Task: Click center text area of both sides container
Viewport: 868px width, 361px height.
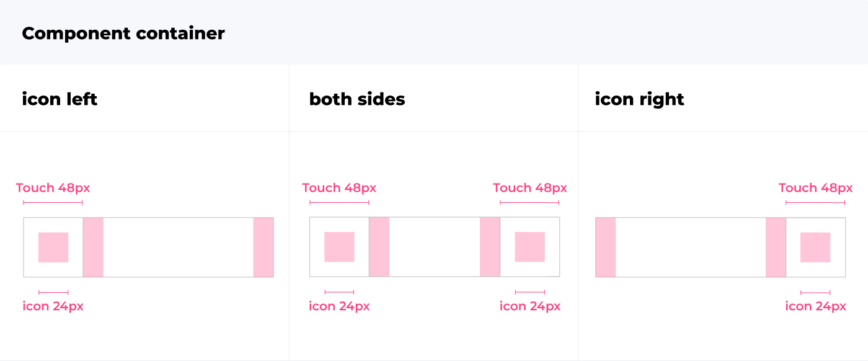Action: pos(435,247)
